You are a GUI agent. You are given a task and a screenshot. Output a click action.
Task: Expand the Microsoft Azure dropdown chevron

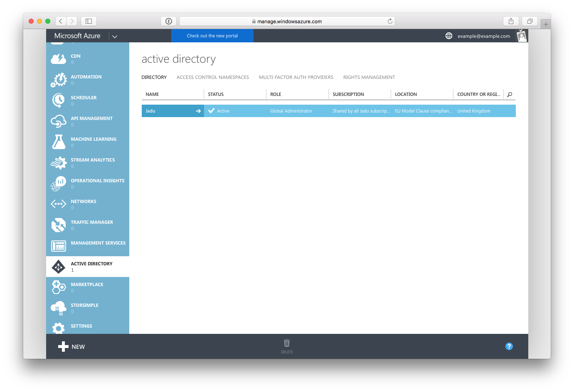(115, 37)
